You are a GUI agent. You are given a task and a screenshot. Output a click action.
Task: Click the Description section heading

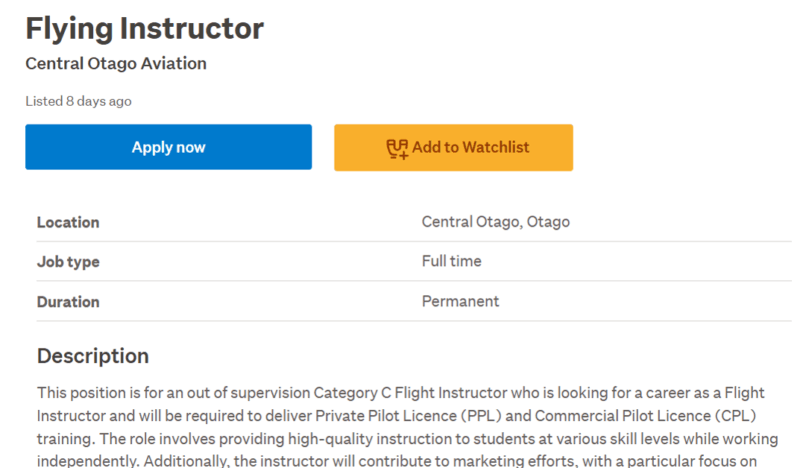coord(93,356)
